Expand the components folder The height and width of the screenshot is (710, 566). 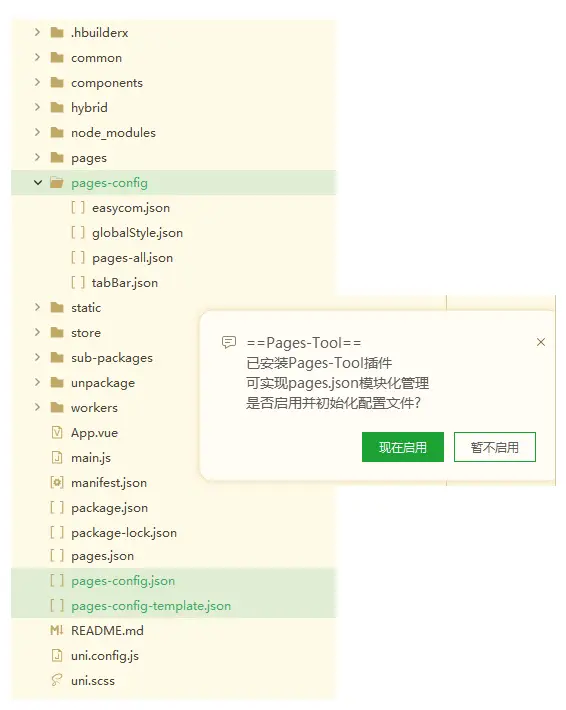pyautogui.click(x=38, y=82)
